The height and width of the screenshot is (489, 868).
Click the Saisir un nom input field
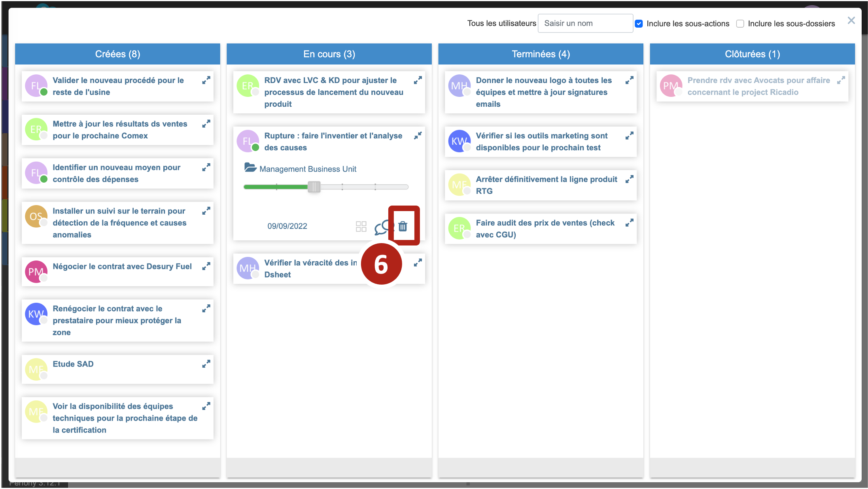click(585, 23)
